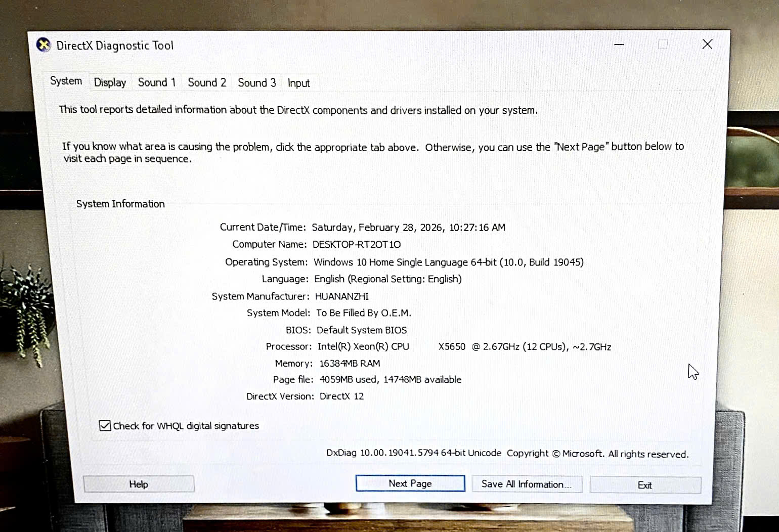Click the 'Default System BIOS' value
Image resolution: width=779 pixels, height=532 pixels.
coord(362,330)
